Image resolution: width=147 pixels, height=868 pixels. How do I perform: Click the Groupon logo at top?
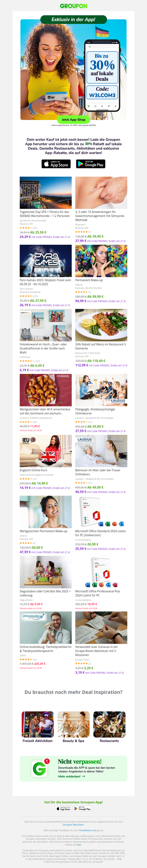(73, 6)
